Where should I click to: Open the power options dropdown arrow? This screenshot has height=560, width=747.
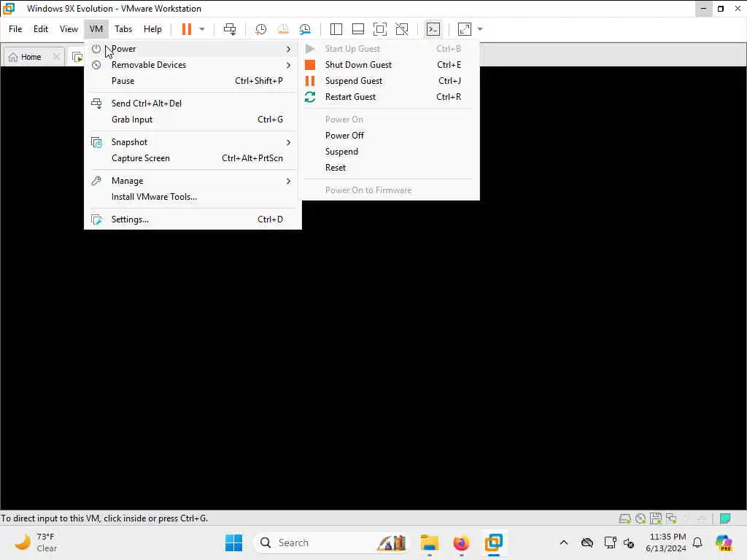click(x=202, y=29)
